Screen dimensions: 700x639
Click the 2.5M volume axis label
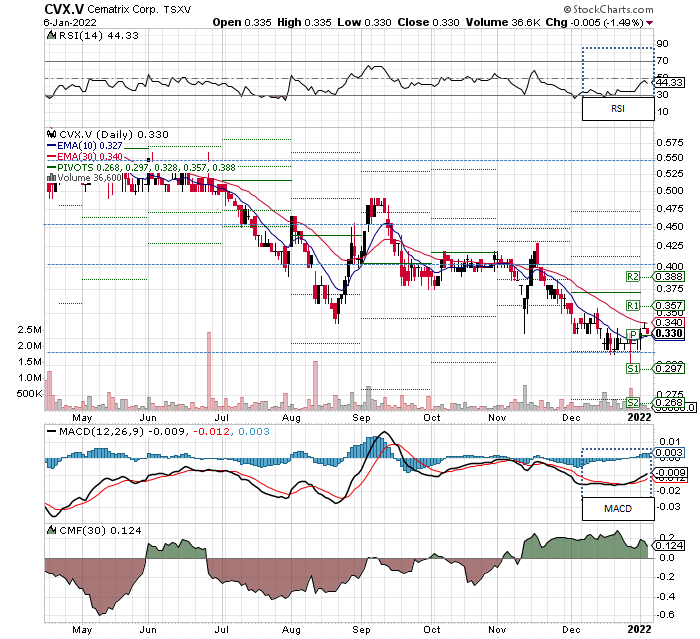tap(29, 330)
